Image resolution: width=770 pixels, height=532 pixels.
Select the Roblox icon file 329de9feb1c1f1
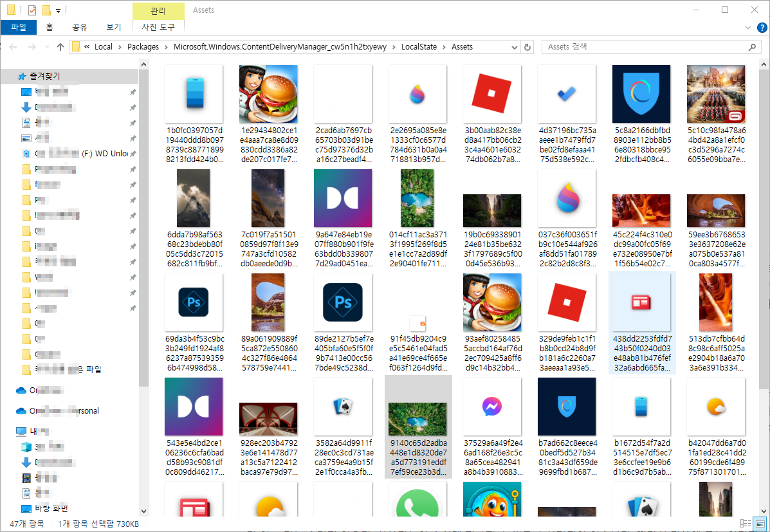pos(567,323)
